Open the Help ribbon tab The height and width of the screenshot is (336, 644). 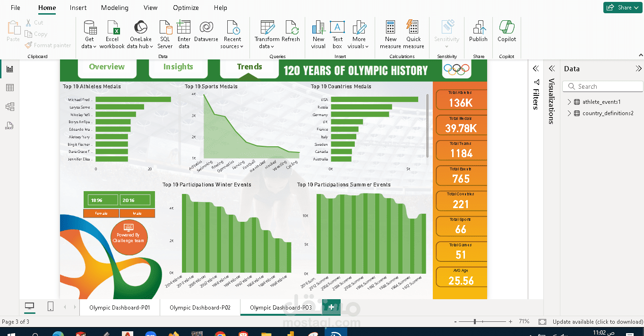[221, 8]
